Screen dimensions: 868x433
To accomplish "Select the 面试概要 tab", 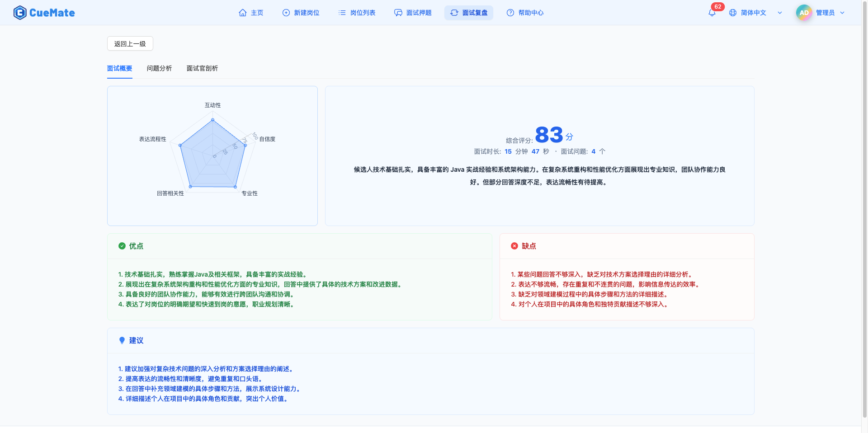I will coord(119,68).
